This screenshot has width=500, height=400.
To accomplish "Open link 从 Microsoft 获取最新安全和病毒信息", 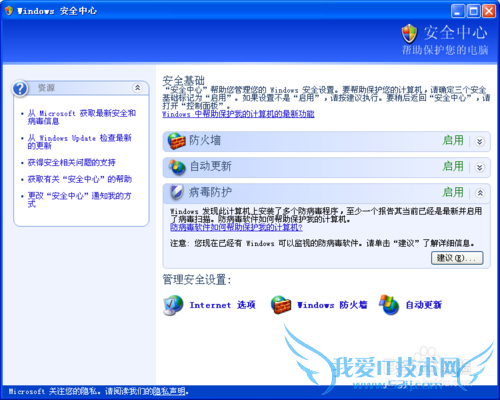I will [82, 117].
